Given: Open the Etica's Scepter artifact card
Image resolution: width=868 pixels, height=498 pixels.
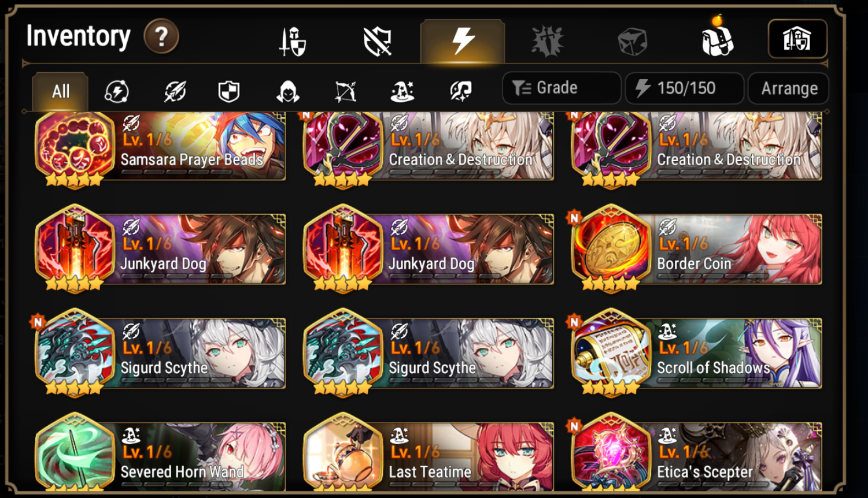Looking at the screenshot, I should tap(696, 452).
